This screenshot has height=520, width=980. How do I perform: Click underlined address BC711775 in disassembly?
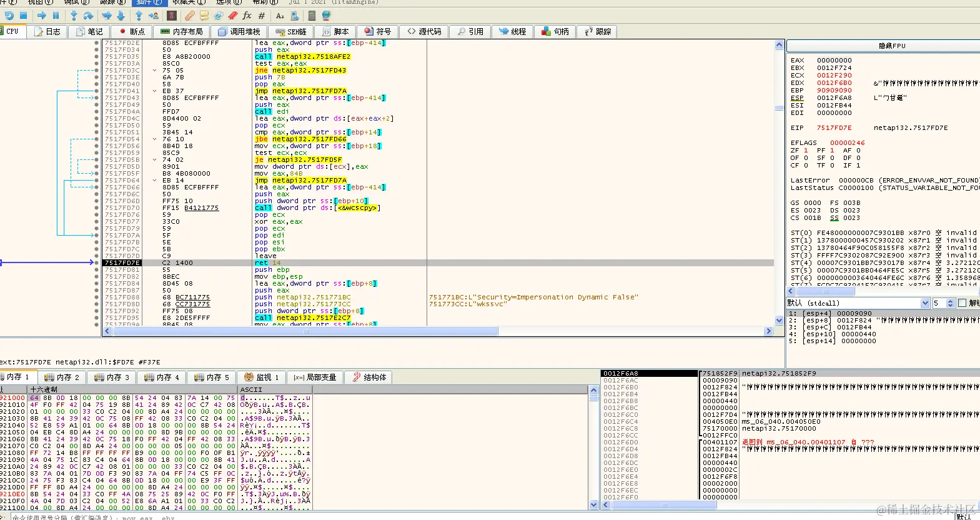click(192, 297)
